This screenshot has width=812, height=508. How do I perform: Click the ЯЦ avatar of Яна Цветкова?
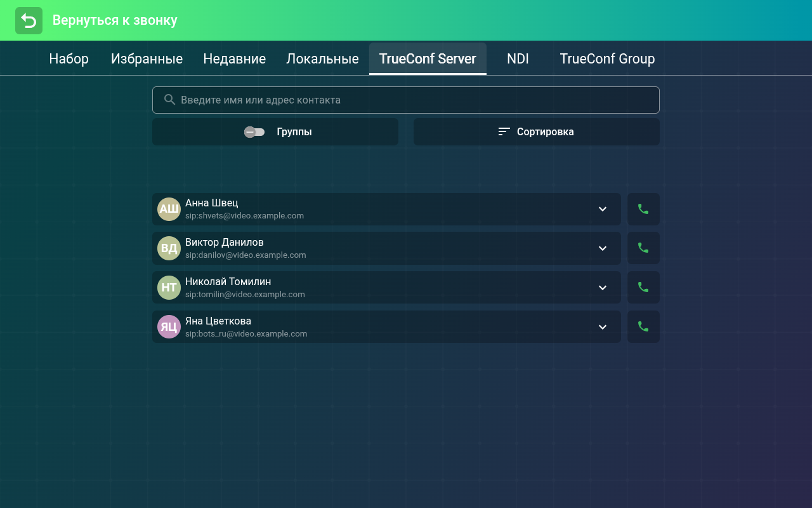[169, 327]
